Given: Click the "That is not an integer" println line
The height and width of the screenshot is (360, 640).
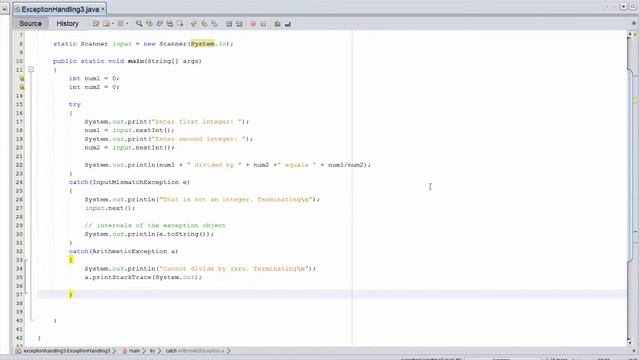Looking at the screenshot, I should coord(202,199).
